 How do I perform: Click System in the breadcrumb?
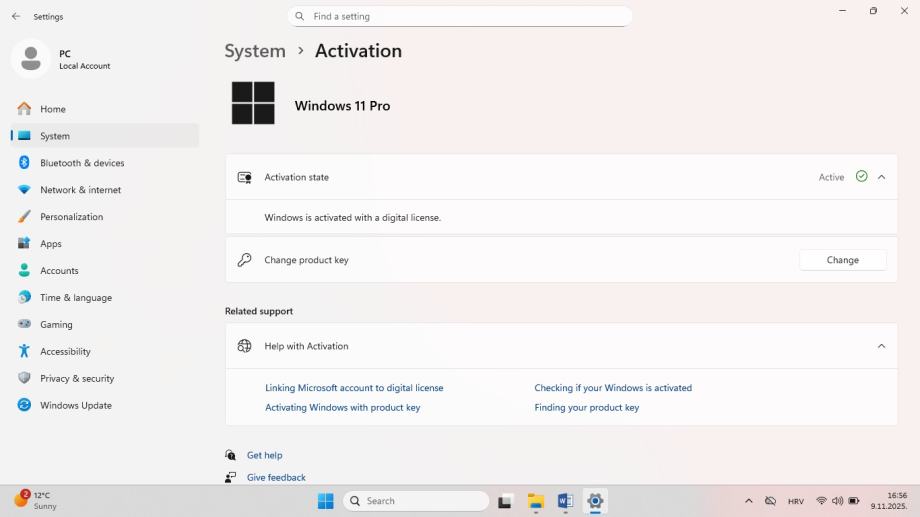pos(255,51)
